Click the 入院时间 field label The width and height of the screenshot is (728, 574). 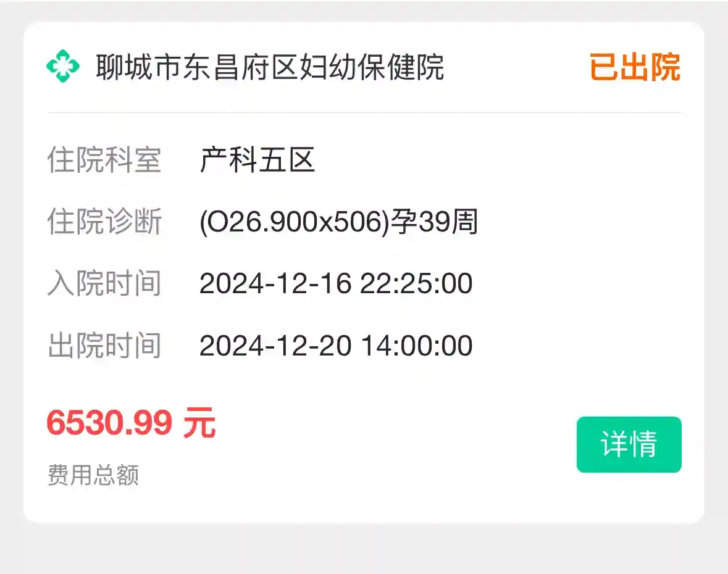pos(104,284)
